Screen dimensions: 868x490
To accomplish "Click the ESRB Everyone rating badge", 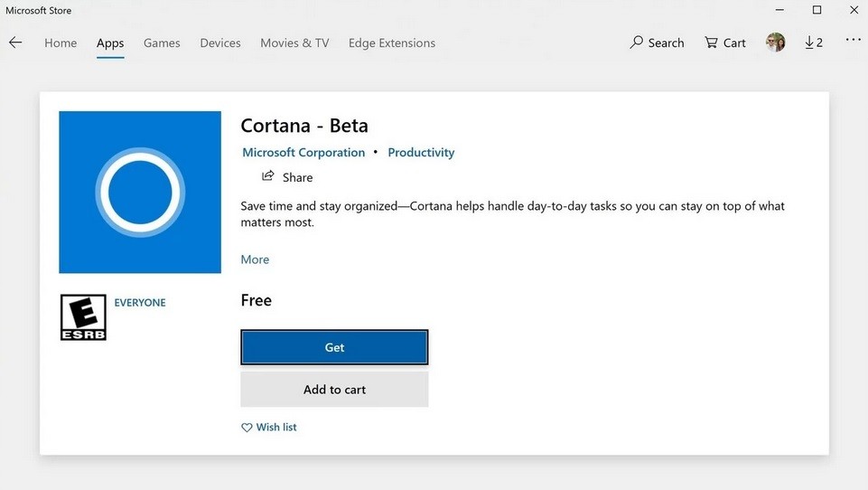I will (x=83, y=317).
